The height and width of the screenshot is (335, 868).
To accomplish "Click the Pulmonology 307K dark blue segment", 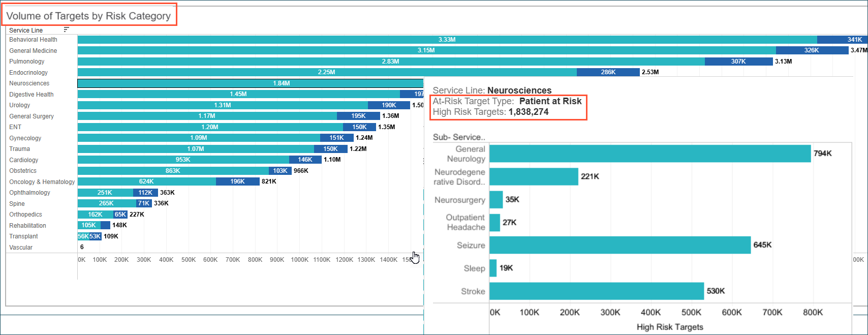I will click(x=738, y=62).
